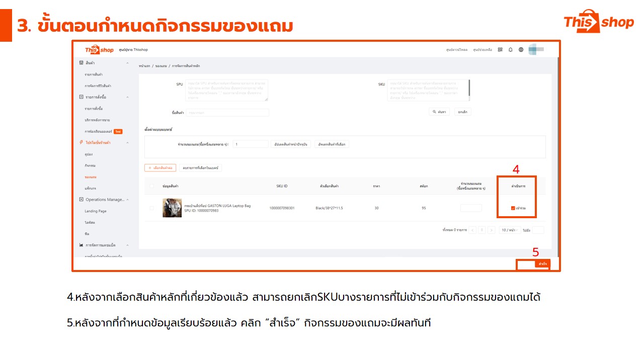Open the 10 / หน้า page size dropdown
The height and width of the screenshot is (362, 644).
click(510, 230)
